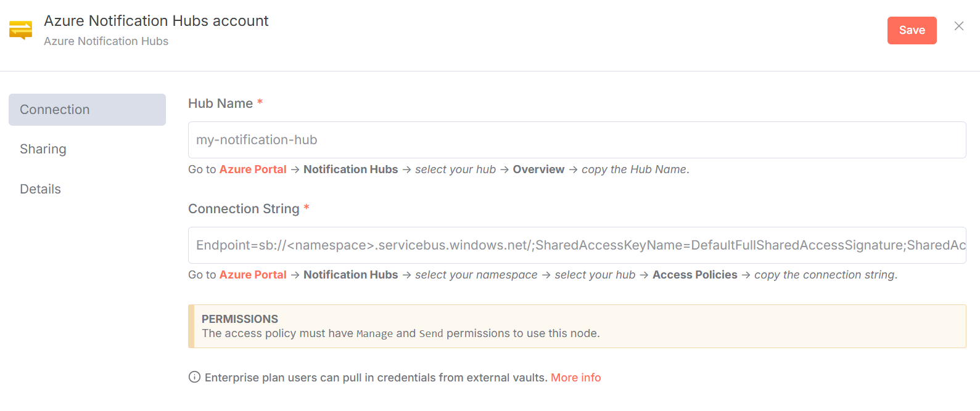Click the Azure Notification Hubs subtitle text
The image size is (980, 411).
[106, 41]
